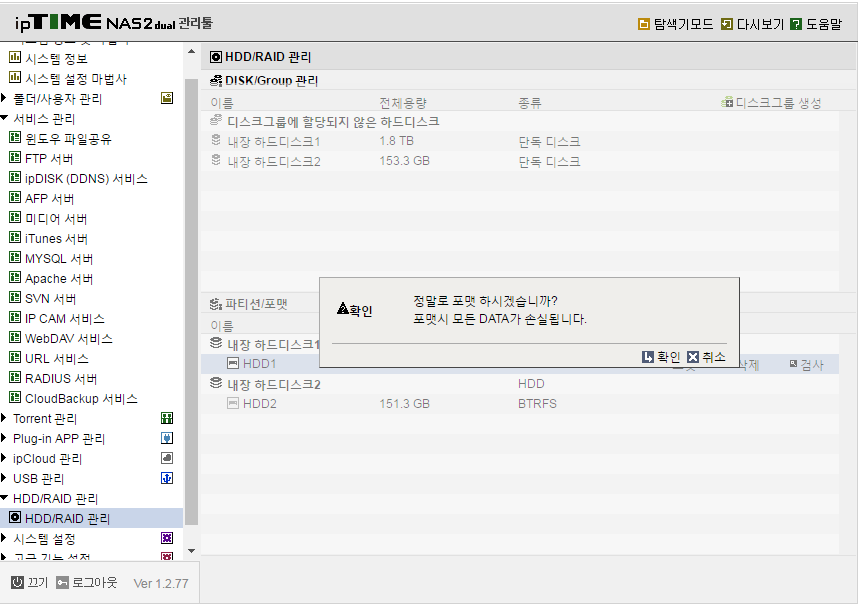Open 시스템 설정 마법사 item

[x=68, y=79]
